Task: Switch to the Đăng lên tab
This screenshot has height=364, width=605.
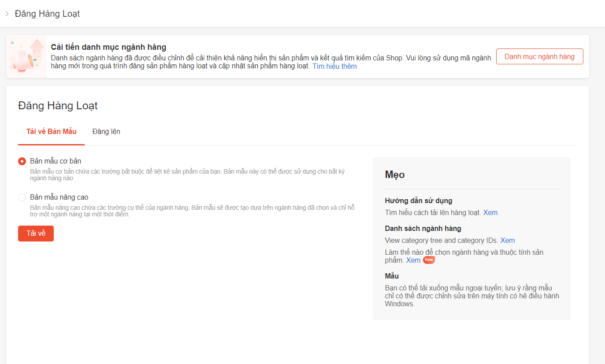Action: pyautogui.click(x=106, y=131)
